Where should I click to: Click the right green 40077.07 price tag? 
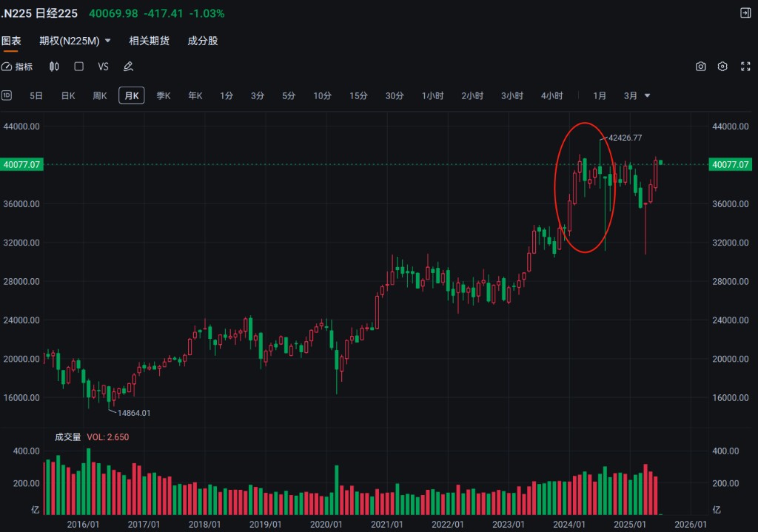[x=731, y=165]
